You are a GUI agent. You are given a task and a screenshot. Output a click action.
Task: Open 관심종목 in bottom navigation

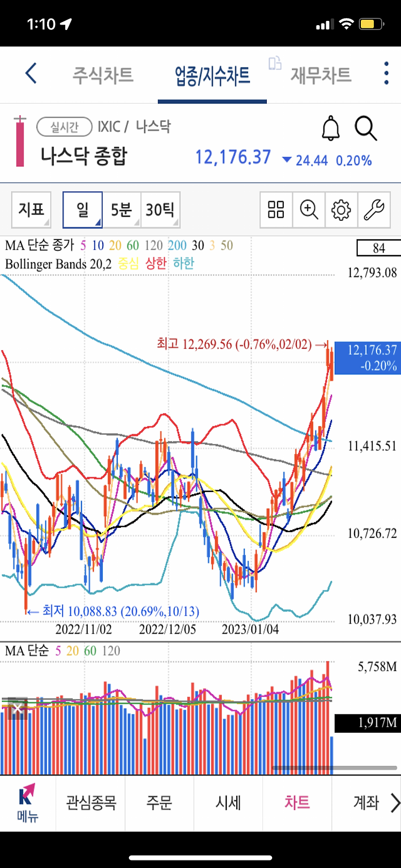tap(91, 803)
